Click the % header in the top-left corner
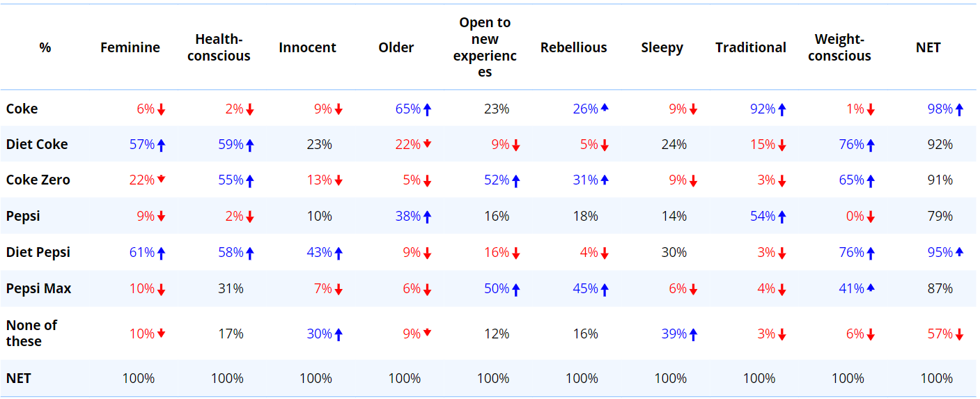Viewport: 980px width, 399px height. tap(45, 47)
